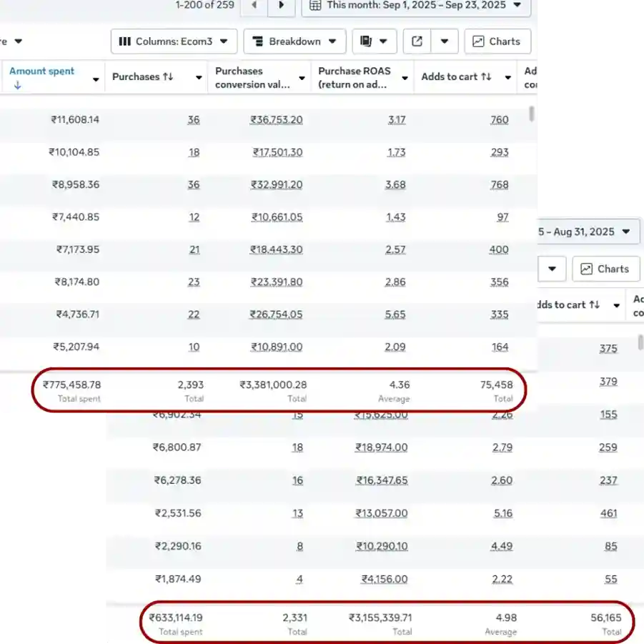Click the Breakdown icon
The width and height of the screenshot is (644, 644).
(x=258, y=41)
